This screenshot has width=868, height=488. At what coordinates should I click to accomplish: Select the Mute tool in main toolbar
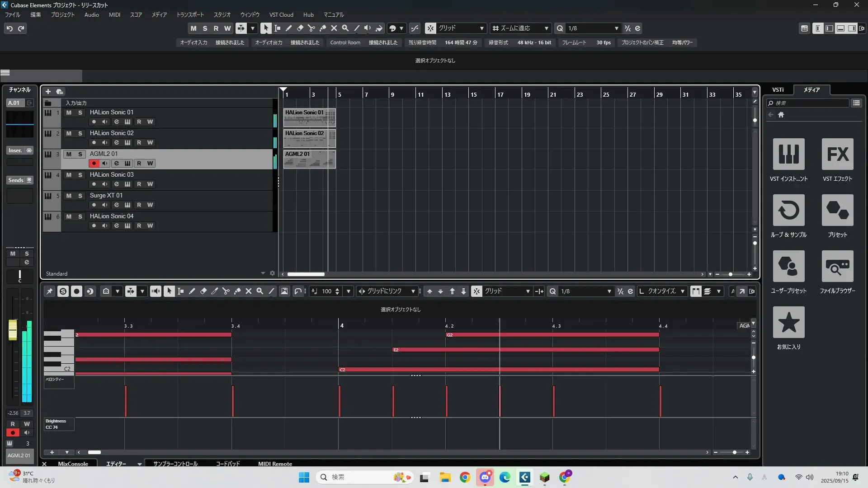pyautogui.click(x=334, y=28)
